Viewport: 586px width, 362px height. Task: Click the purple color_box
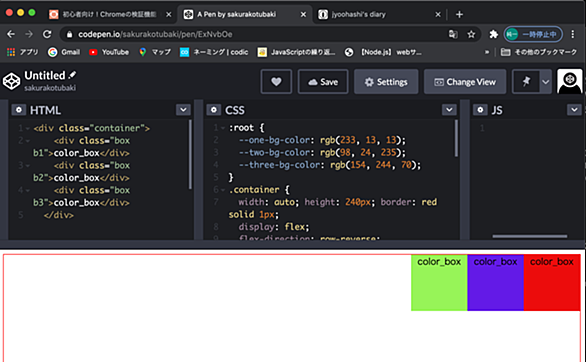click(x=496, y=282)
